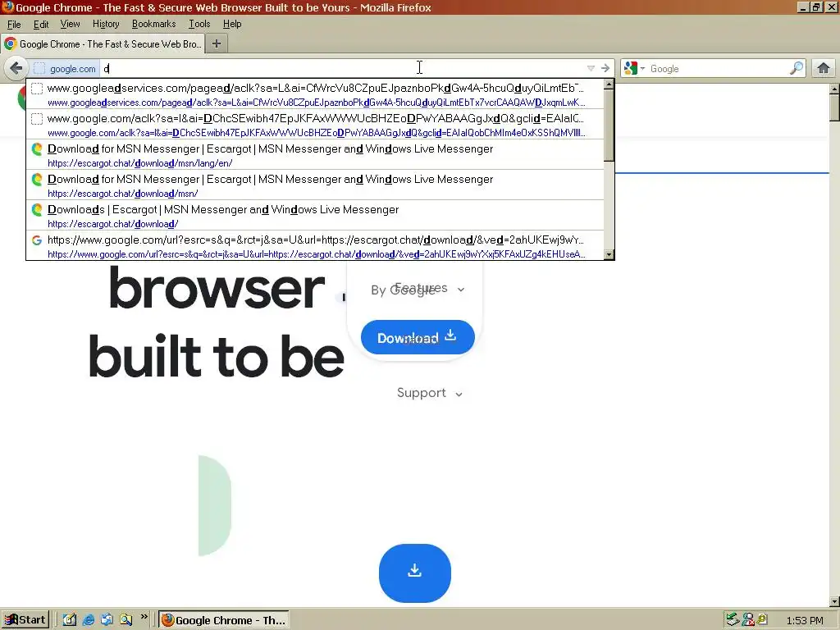The image size is (840, 630).
Task: Click the Home icon in the toolbar
Action: pyautogui.click(x=824, y=68)
